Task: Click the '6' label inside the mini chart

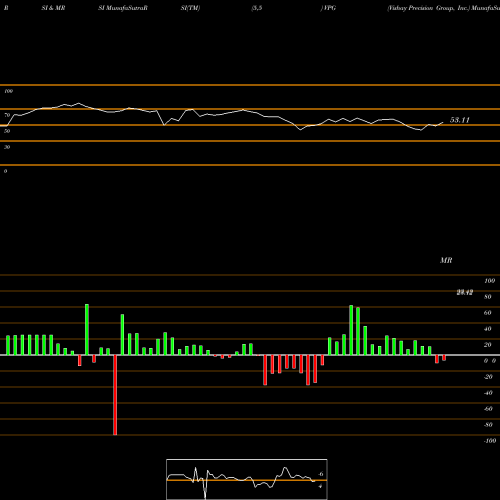Action: click(321, 474)
